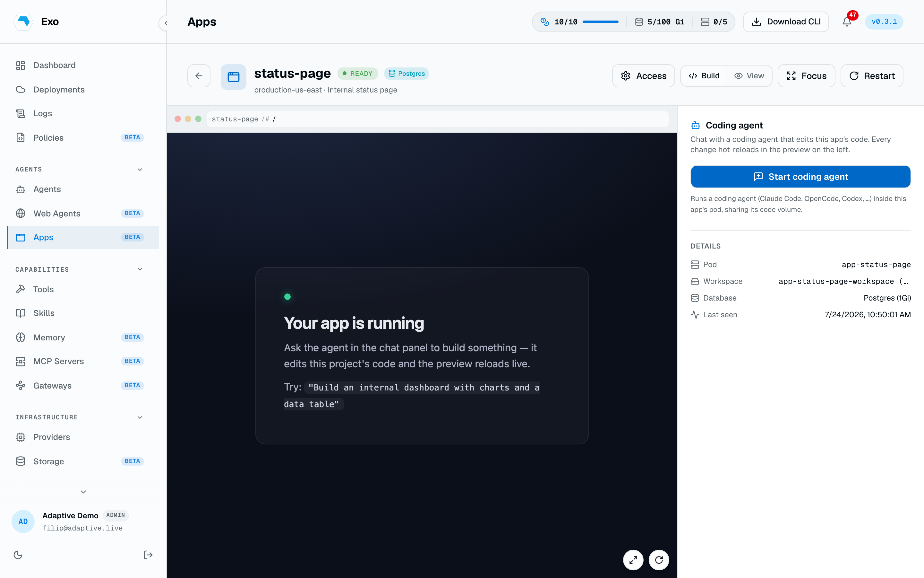This screenshot has width=924, height=578.
Task: Open Policies section
Action: [83, 138]
